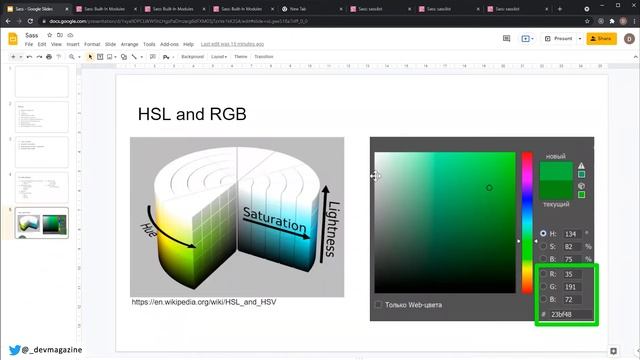Click the hex color field 23bf48
The width and height of the screenshot is (640, 360).
click(x=571, y=314)
